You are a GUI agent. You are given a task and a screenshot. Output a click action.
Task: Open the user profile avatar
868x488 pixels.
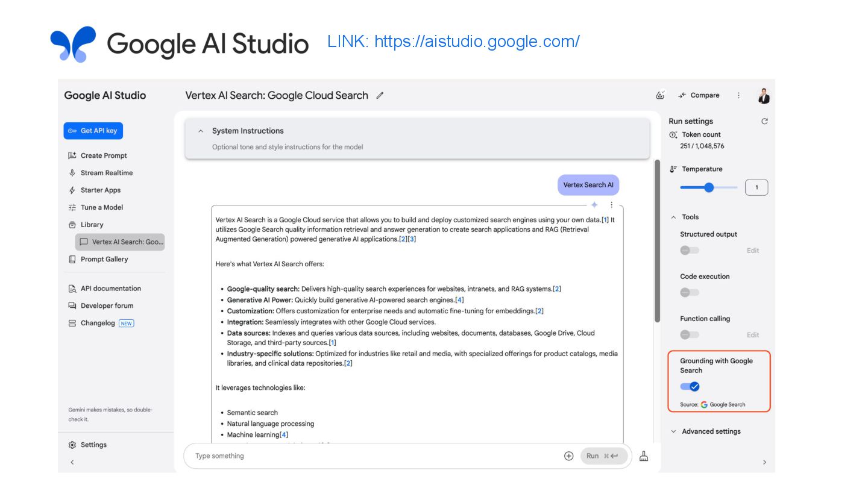(764, 96)
